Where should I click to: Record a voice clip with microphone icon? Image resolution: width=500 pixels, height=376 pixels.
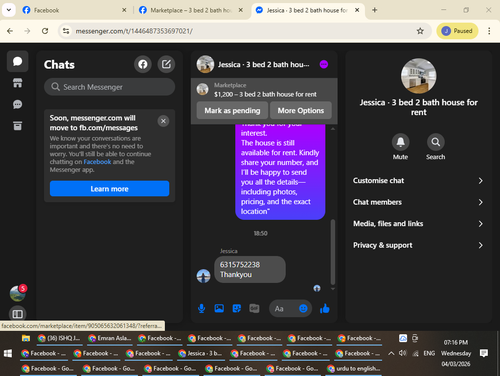click(201, 309)
